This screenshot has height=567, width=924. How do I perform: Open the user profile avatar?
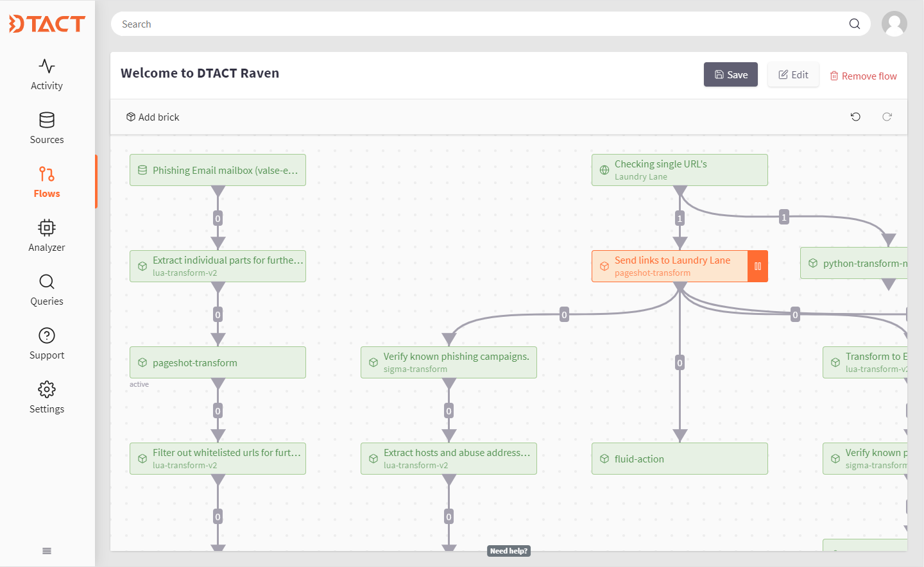pos(894,24)
